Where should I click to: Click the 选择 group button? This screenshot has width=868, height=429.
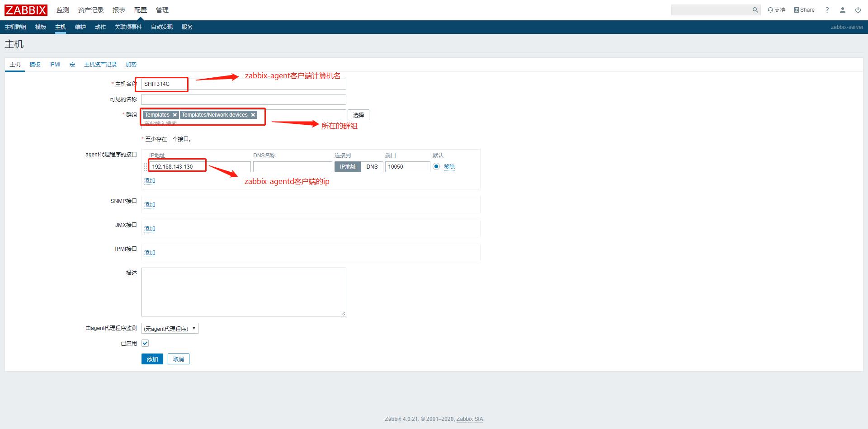(359, 115)
